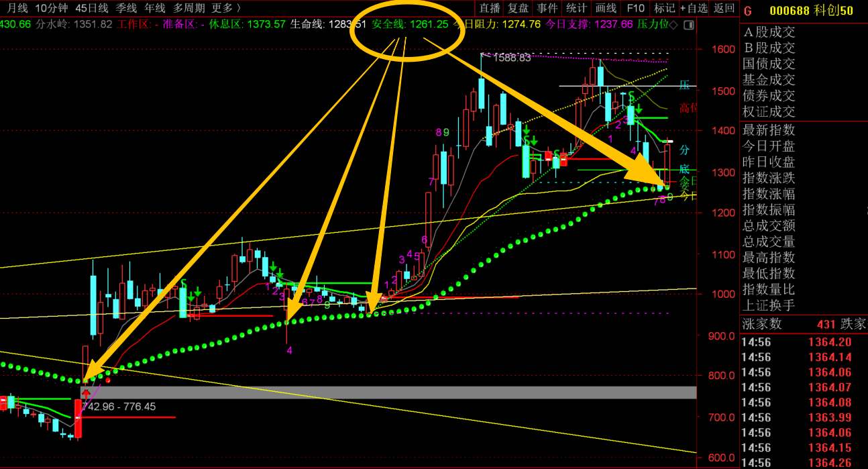Click the 今日开盘 row
Screen dimensions: 868x469
769,146
